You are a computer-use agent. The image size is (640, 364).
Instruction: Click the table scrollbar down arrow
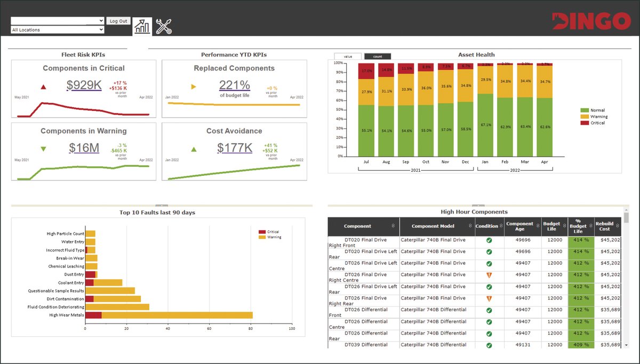(626, 345)
